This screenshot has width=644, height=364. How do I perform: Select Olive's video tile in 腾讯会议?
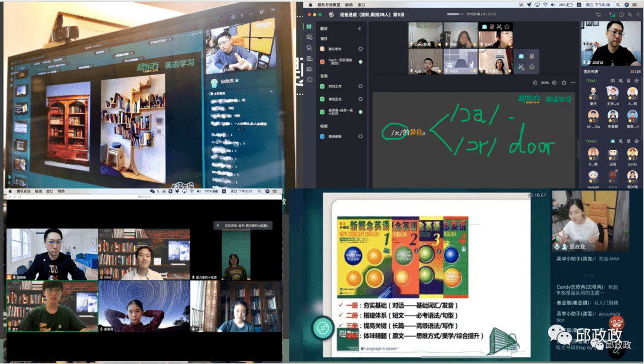point(144,254)
